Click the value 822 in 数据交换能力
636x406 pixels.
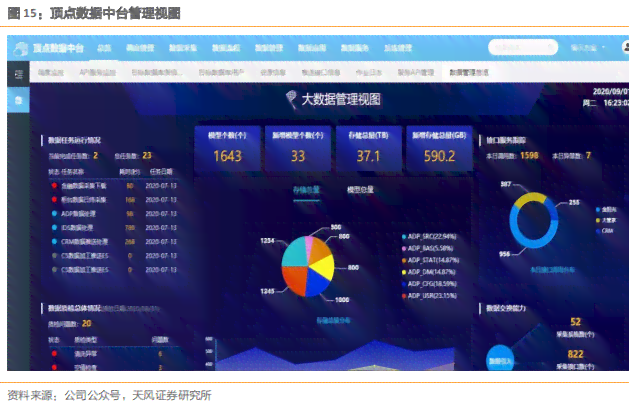575,354
